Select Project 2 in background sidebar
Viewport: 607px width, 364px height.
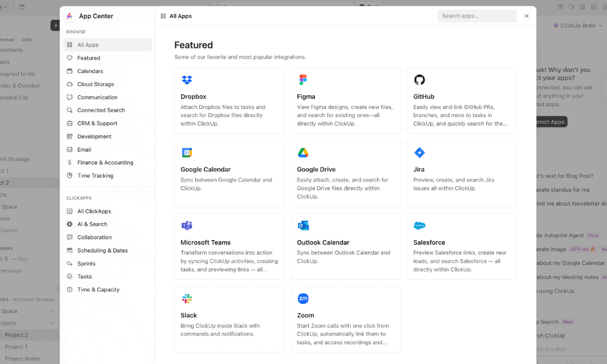click(16, 335)
